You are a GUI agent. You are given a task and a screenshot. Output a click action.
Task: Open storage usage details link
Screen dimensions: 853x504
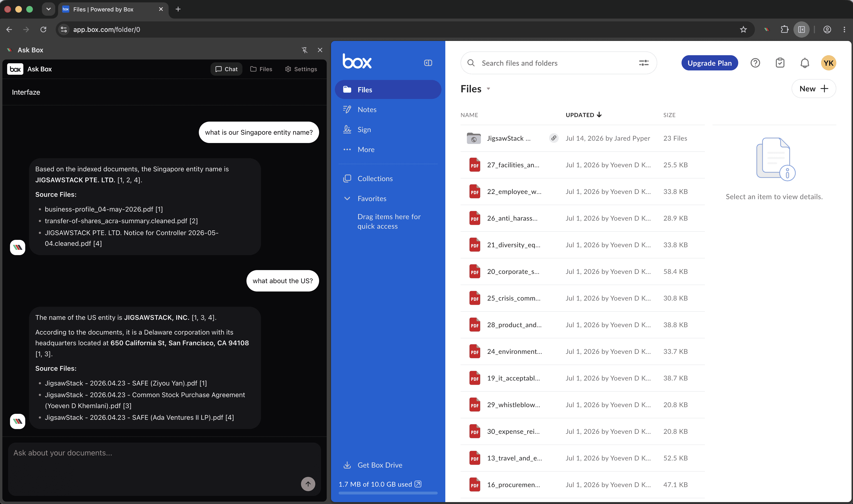pyautogui.click(x=418, y=484)
